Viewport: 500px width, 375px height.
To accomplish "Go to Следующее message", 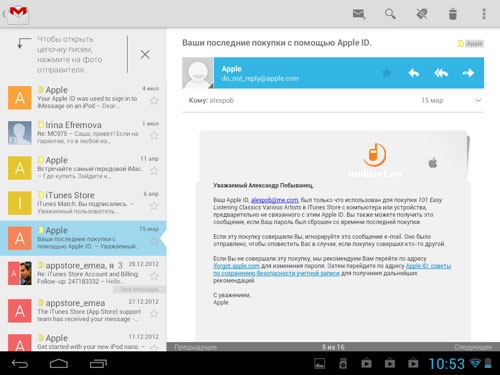I will tap(473, 347).
